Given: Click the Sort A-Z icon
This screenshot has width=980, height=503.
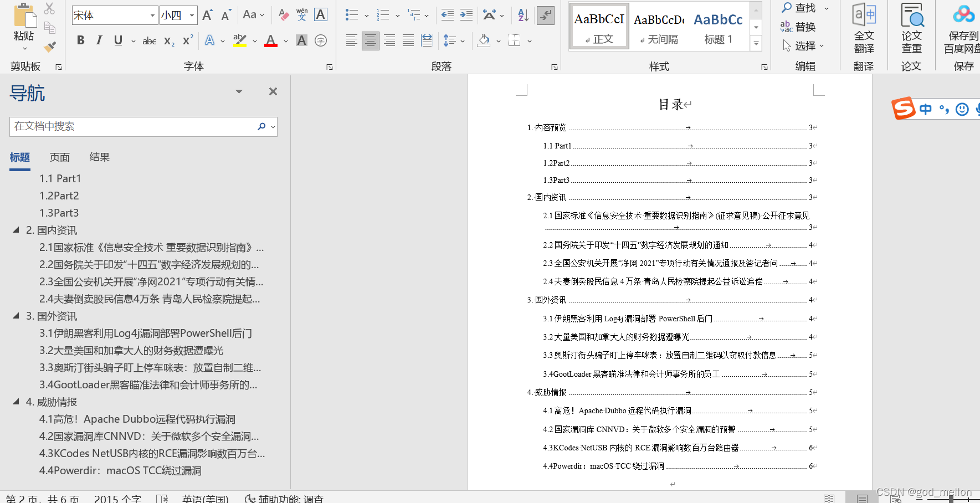Looking at the screenshot, I should tap(523, 15).
